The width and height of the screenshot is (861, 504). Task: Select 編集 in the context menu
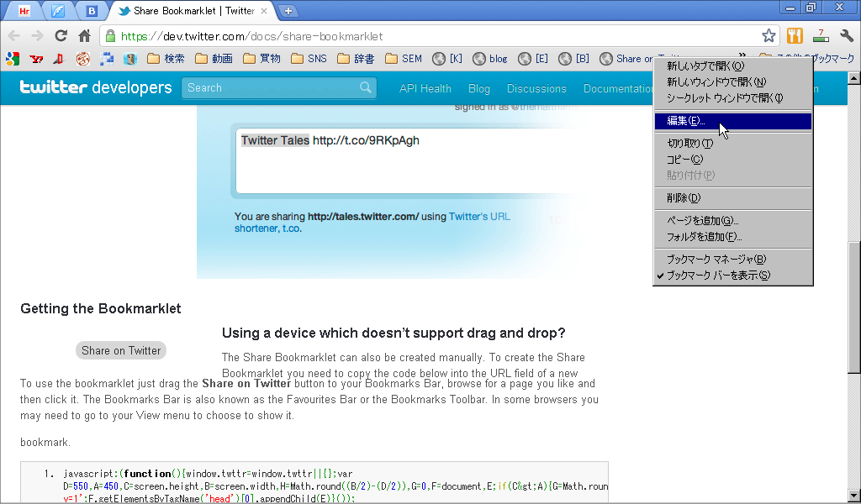[733, 121]
